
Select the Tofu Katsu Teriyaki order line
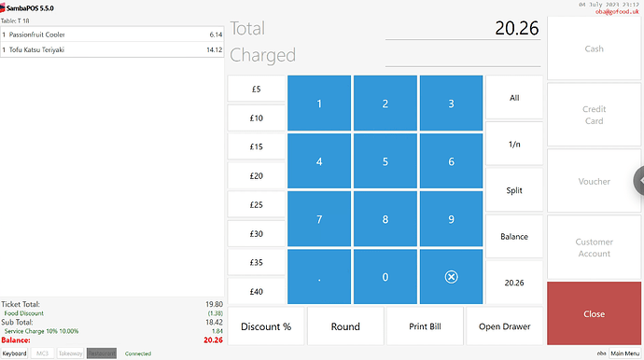[x=112, y=49]
